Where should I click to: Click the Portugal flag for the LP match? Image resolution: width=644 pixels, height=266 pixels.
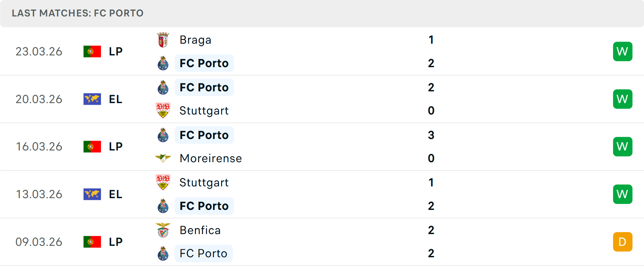pos(92,51)
